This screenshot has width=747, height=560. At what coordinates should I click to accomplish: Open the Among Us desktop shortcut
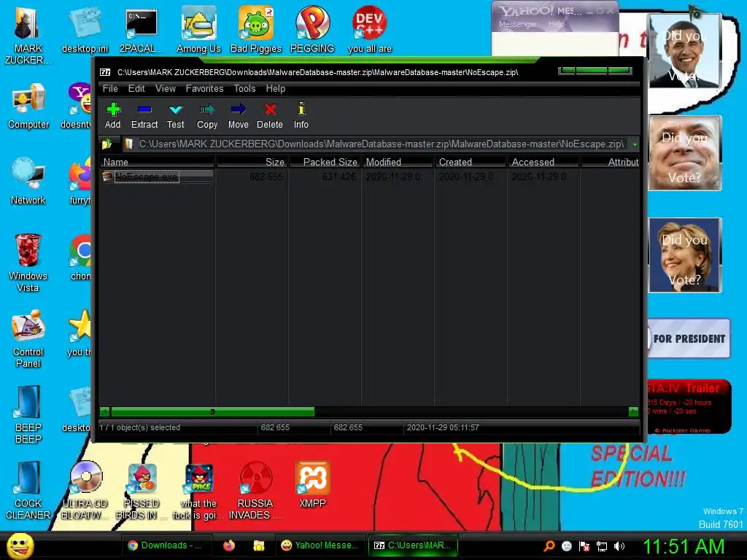point(198,29)
